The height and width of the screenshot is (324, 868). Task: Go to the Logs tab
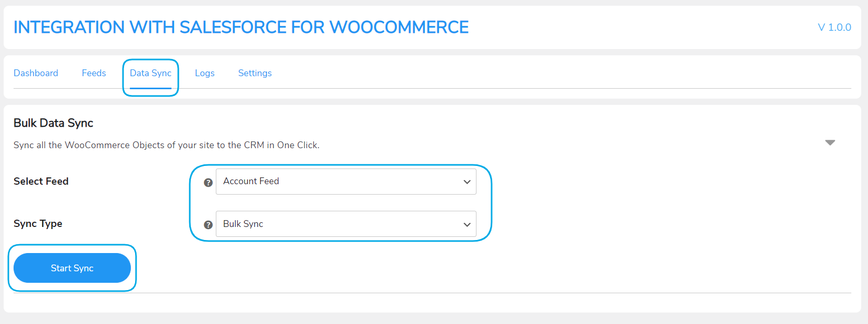(x=205, y=73)
